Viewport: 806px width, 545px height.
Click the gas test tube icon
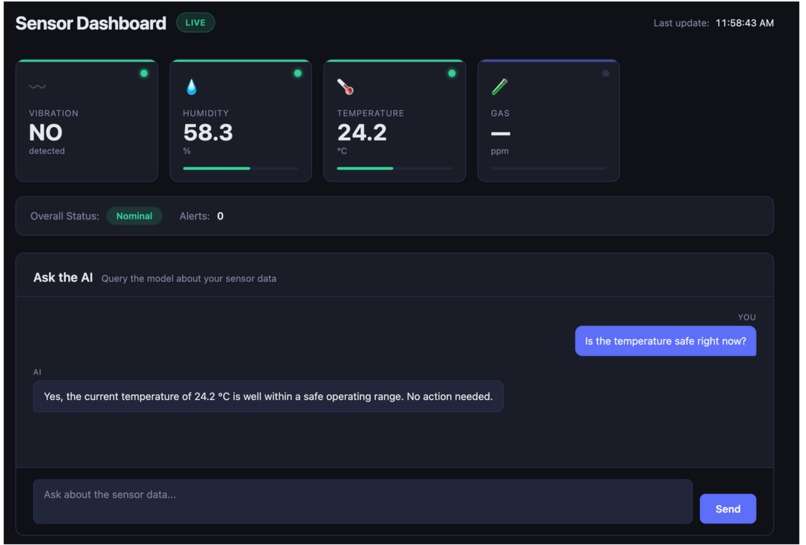pos(500,87)
